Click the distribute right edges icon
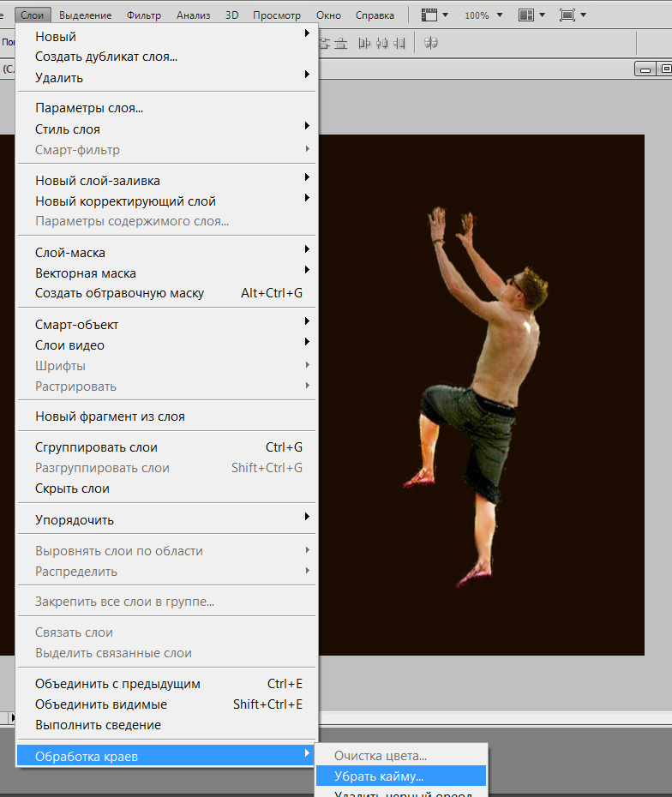The width and height of the screenshot is (672, 797). click(x=399, y=43)
